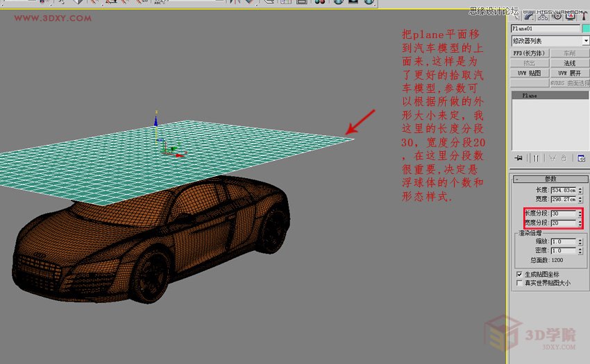Click the 车削 modifier button
The image size is (590, 364).
tap(570, 53)
